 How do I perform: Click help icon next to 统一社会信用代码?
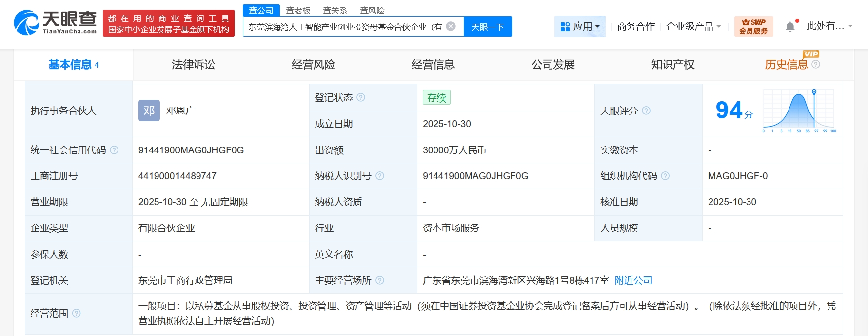114,150
